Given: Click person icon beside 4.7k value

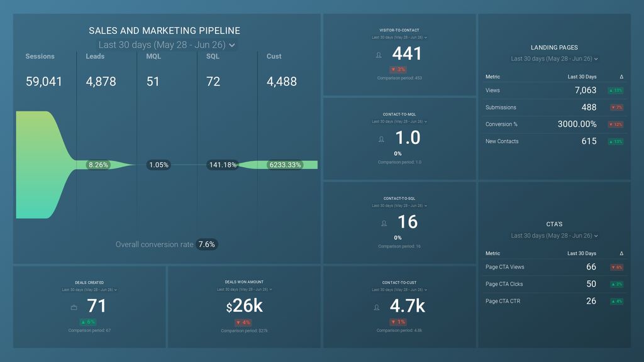Looking at the screenshot, I should [x=377, y=307].
